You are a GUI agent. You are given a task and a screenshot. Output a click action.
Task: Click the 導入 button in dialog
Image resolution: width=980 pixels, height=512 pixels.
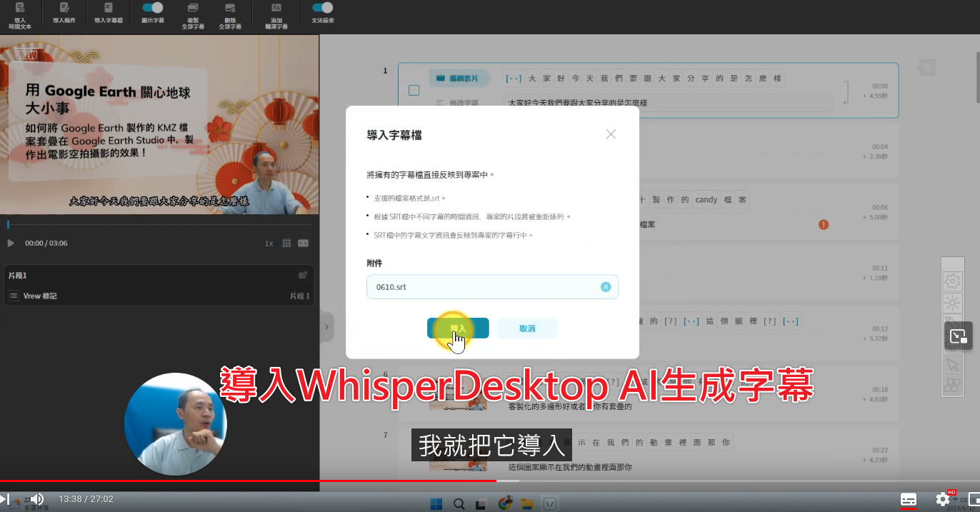(458, 328)
